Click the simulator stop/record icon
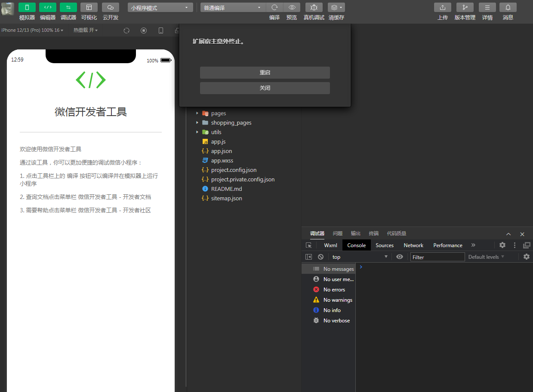This screenshot has height=392, width=533. coord(144,31)
